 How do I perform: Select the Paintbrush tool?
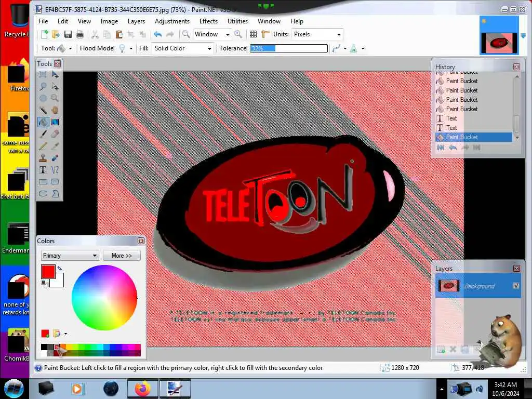pyautogui.click(x=43, y=134)
